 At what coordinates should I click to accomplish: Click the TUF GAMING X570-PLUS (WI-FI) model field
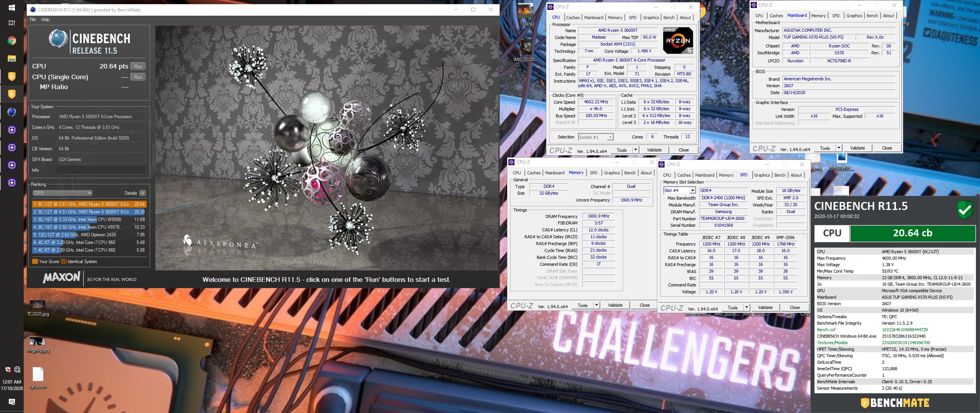click(x=818, y=37)
